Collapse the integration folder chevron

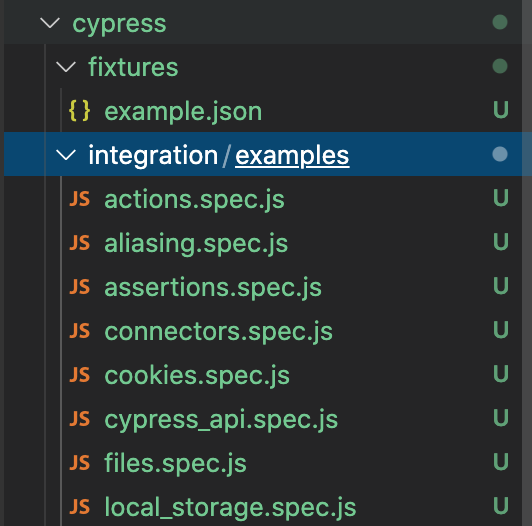[65, 155]
